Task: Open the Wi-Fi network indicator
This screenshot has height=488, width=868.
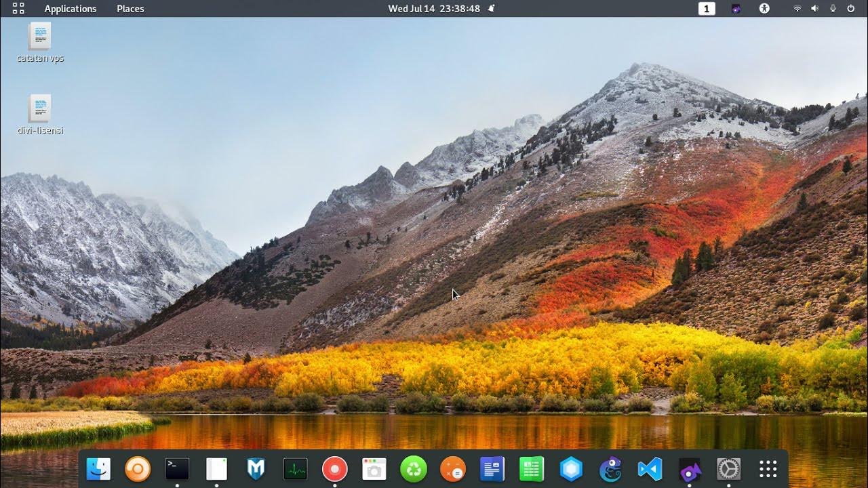Action: click(797, 8)
